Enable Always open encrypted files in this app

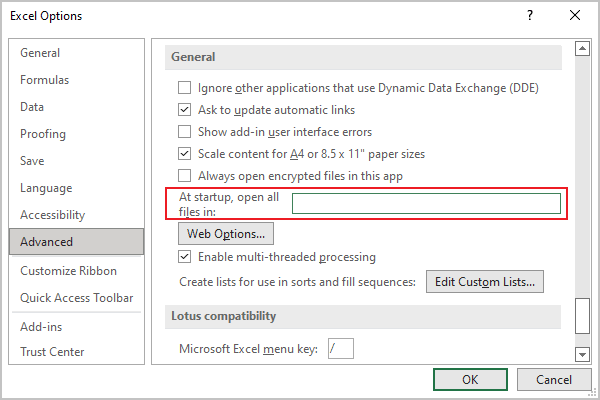tap(184, 176)
